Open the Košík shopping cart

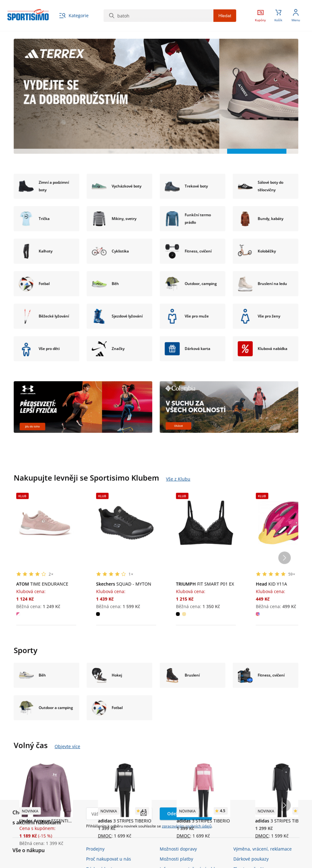tap(278, 16)
